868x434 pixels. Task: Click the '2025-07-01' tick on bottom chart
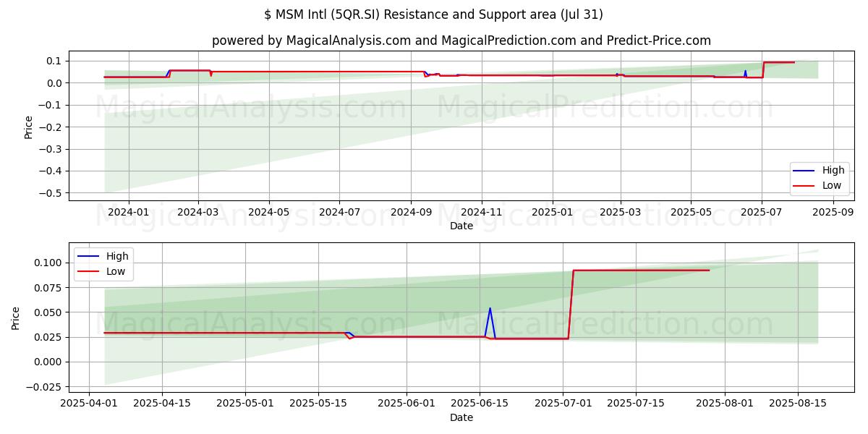point(563,404)
